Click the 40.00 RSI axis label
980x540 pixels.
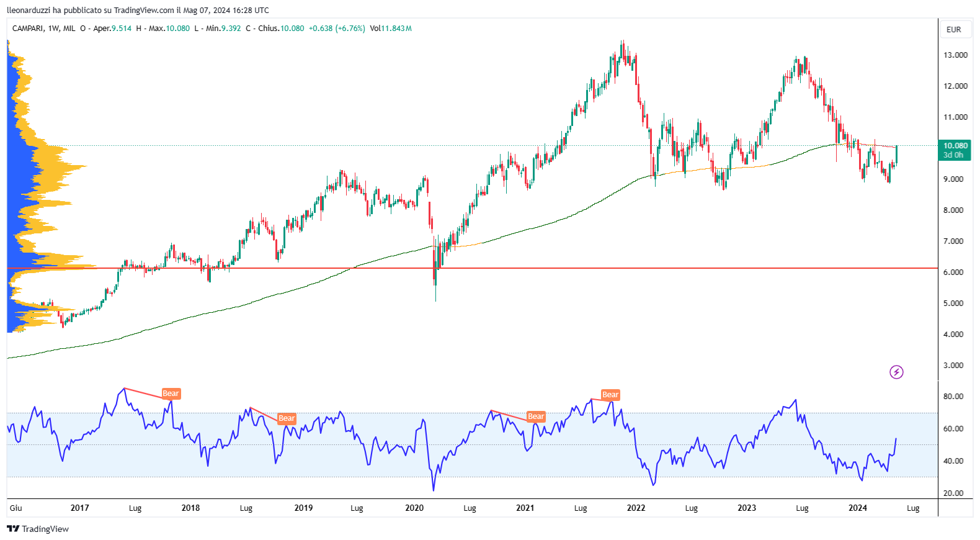point(953,461)
